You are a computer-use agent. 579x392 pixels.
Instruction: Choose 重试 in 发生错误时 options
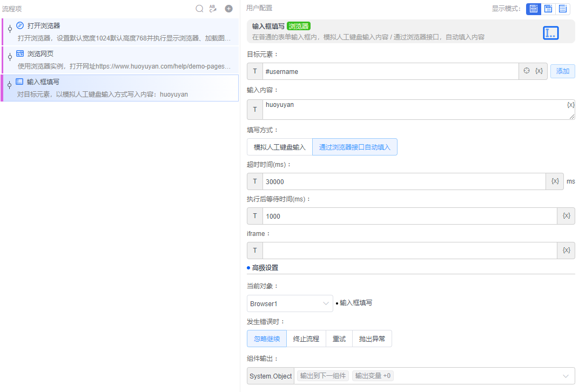click(339, 338)
